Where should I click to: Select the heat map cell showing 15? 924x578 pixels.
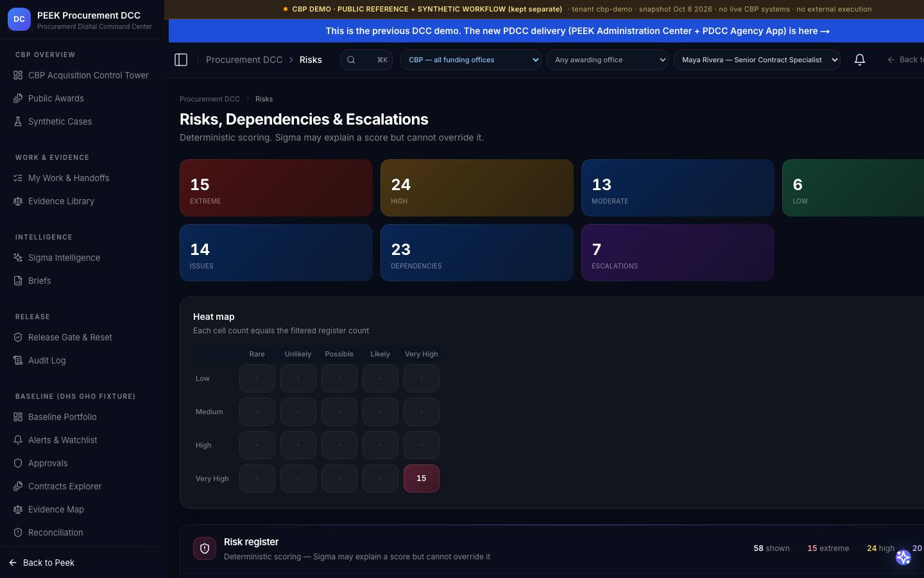pyautogui.click(x=422, y=478)
